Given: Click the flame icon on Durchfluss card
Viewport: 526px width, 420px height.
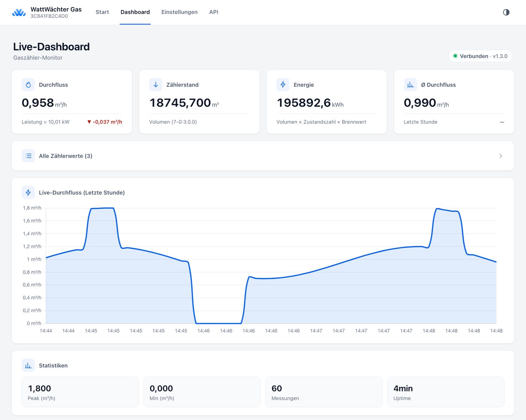Looking at the screenshot, I should tap(28, 85).
